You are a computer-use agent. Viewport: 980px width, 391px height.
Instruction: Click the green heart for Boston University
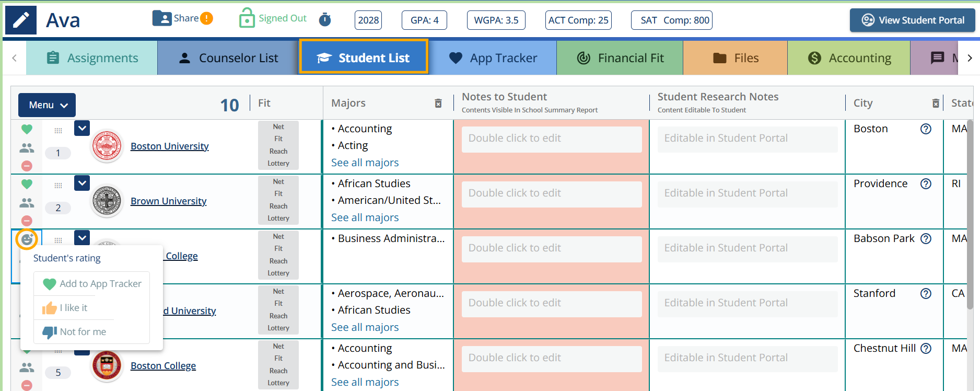pos(27,129)
